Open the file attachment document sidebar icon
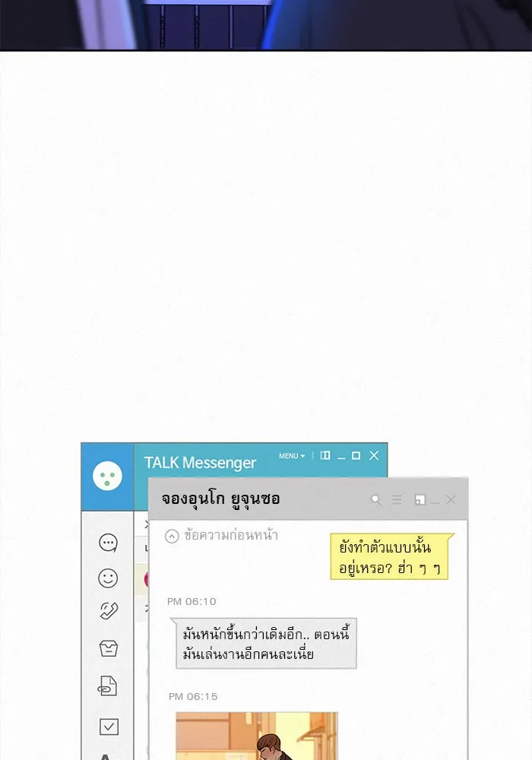 [x=108, y=686]
